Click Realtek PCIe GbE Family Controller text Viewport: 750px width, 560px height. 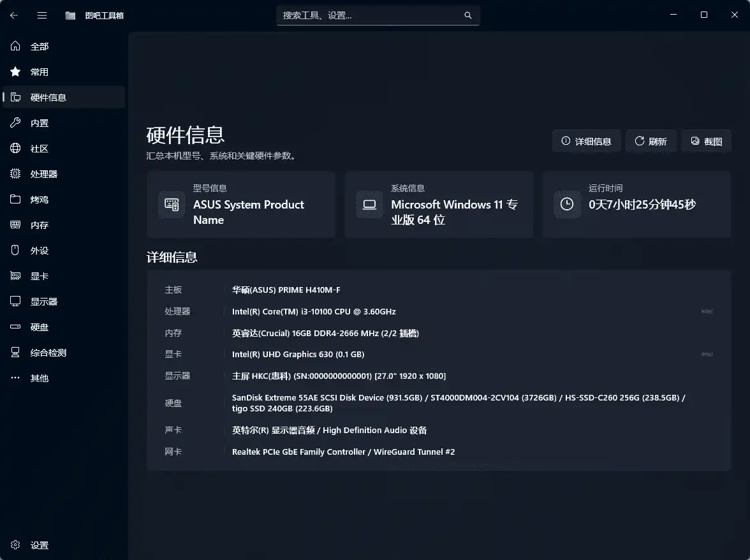coord(298,452)
